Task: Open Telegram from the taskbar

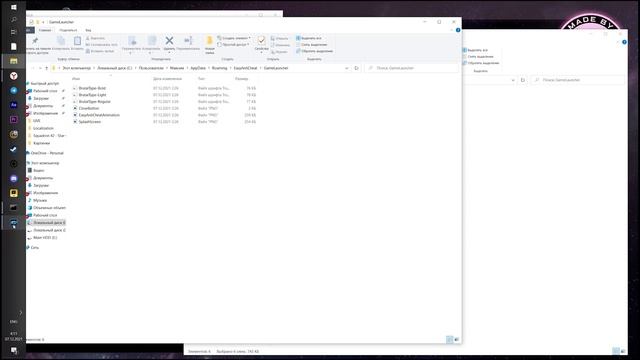Action: (13, 90)
